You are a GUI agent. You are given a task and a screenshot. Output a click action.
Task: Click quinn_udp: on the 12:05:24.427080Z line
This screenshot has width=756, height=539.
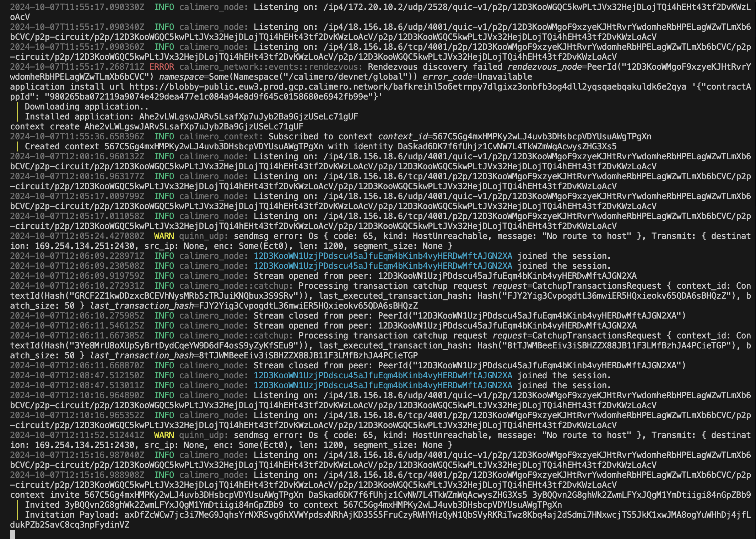[x=204, y=236]
